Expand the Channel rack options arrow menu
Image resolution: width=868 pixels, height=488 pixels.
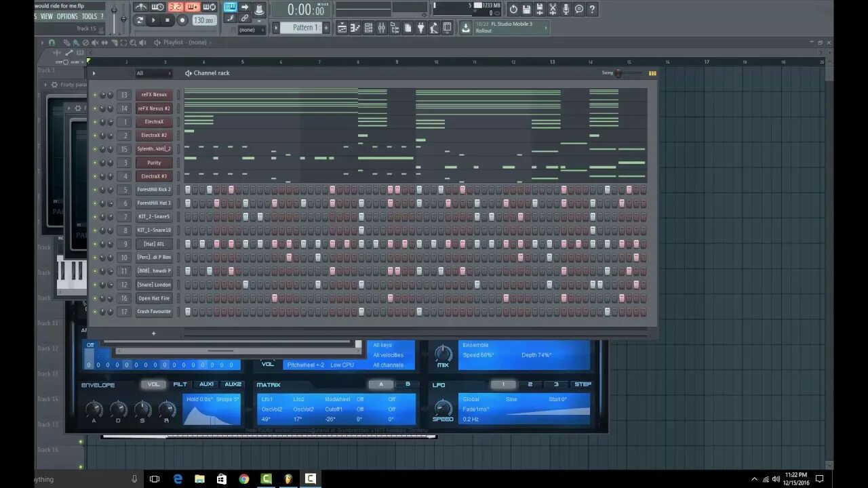coord(94,73)
